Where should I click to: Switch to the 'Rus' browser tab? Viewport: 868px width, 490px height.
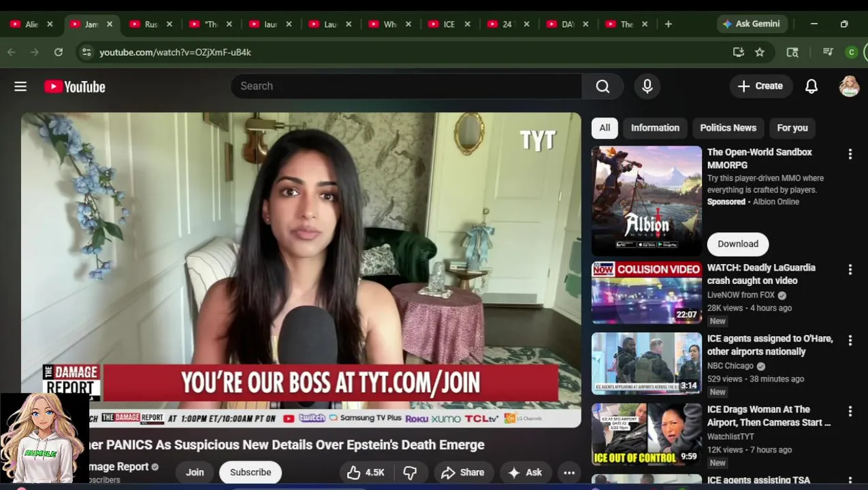click(151, 24)
